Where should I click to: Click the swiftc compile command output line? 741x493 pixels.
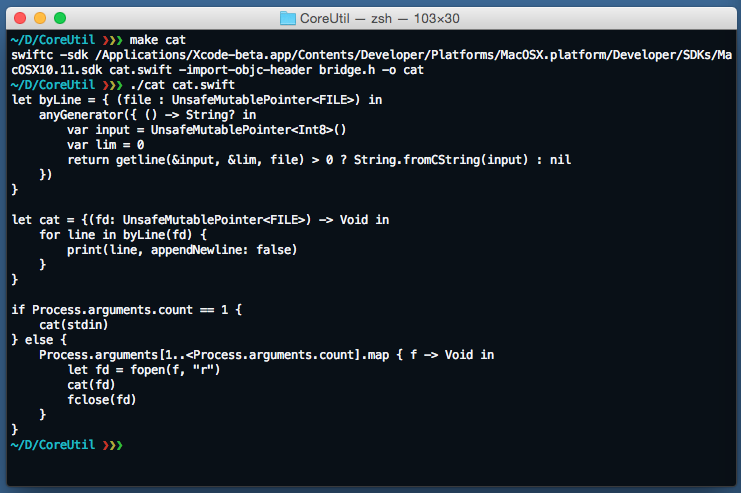(371, 62)
